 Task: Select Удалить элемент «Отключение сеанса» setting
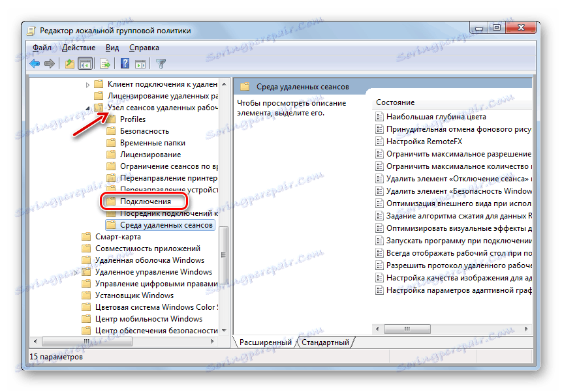(459, 179)
